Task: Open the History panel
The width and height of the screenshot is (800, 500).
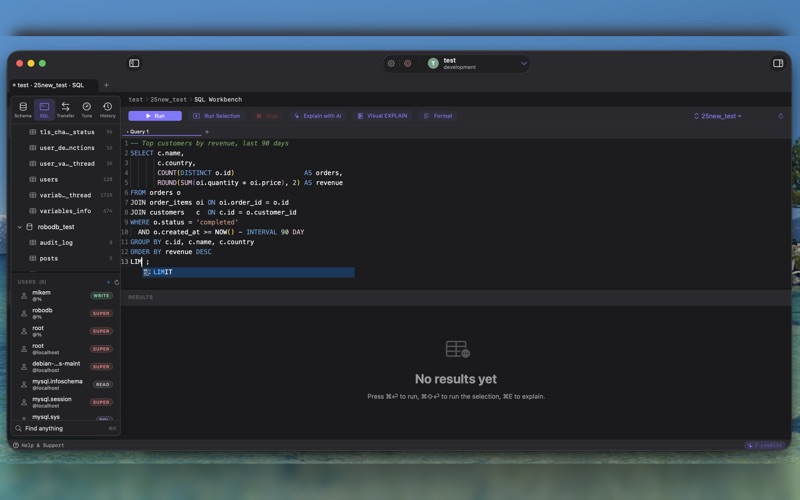Action: [108, 109]
